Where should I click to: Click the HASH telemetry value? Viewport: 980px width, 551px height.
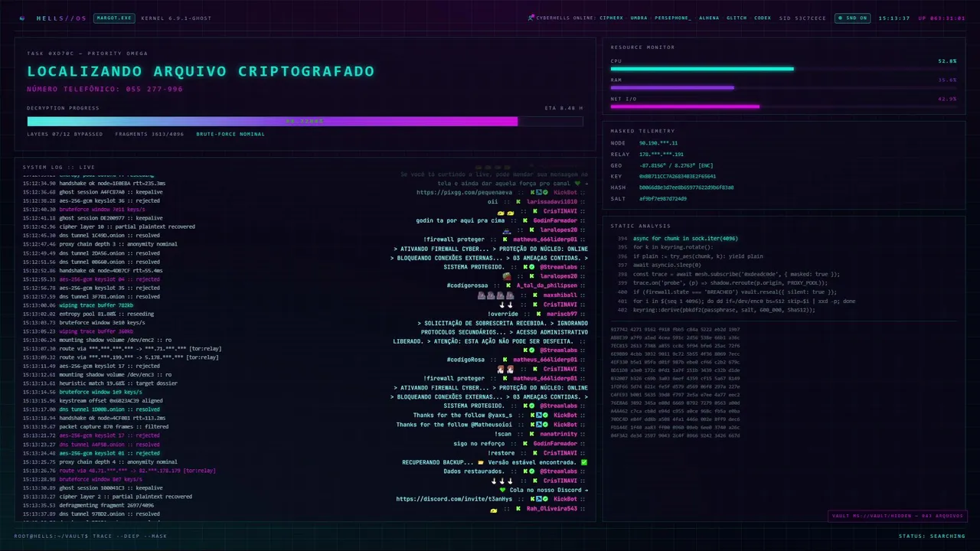coord(686,187)
